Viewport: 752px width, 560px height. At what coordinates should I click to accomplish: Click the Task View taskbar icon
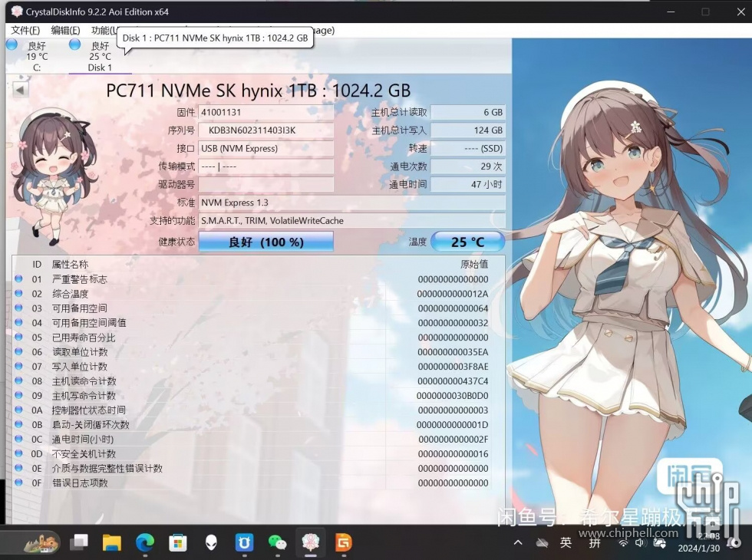point(78,542)
